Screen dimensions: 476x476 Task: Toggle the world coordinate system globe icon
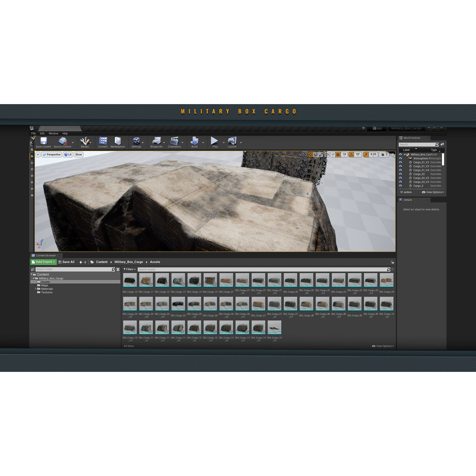pos(327,155)
